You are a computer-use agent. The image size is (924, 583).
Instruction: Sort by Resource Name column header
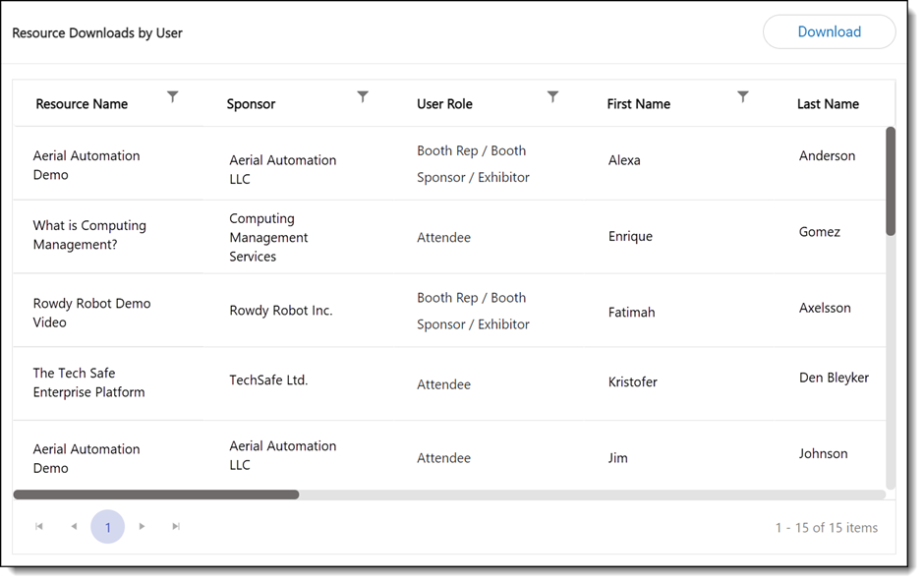(x=82, y=104)
